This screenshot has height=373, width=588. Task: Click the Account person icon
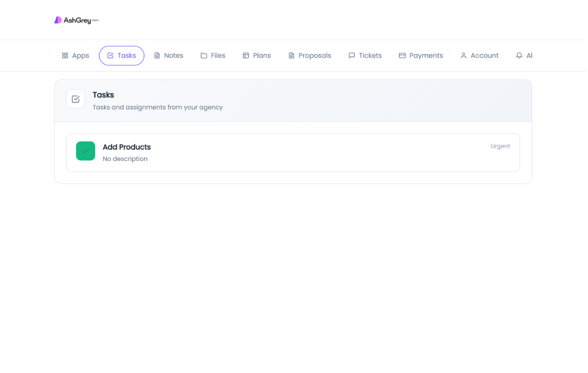click(464, 55)
